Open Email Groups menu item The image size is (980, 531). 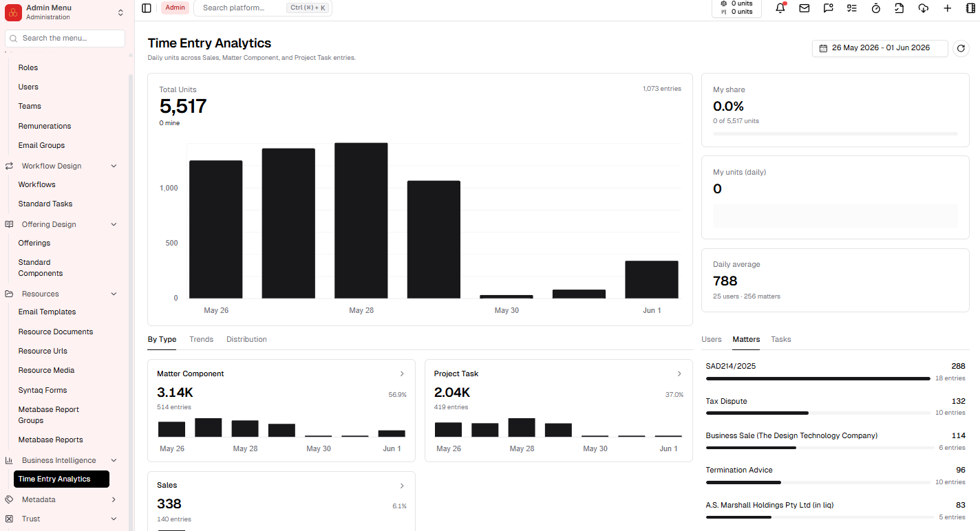(41, 145)
